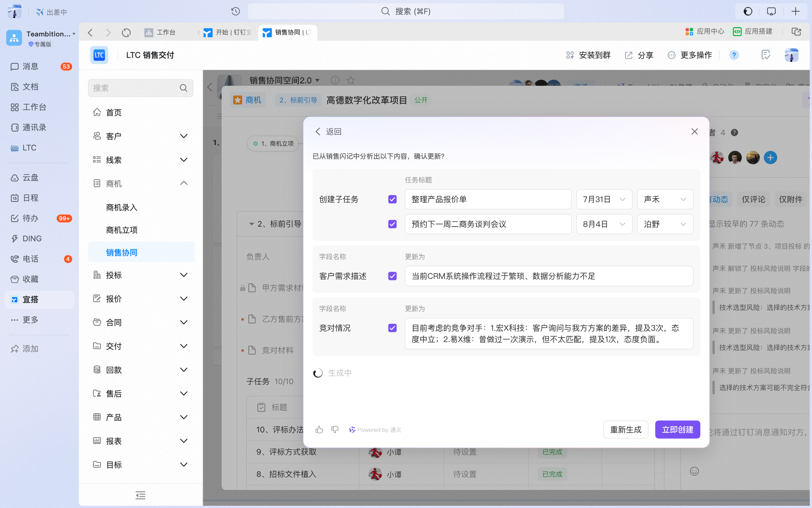Click the emoji smiley icon in comments

pyautogui.click(x=694, y=471)
